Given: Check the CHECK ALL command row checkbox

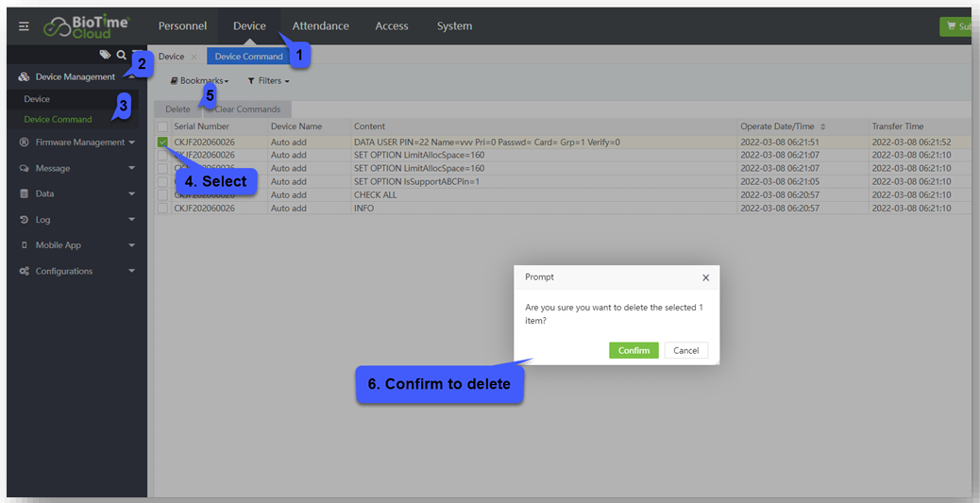Looking at the screenshot, I should coord(163,195).
